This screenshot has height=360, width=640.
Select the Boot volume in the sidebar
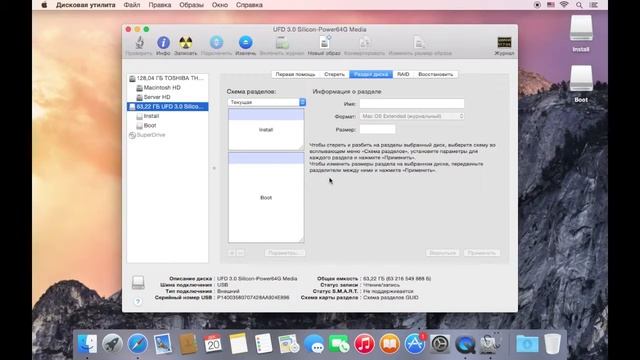click(x=167, y=125)
